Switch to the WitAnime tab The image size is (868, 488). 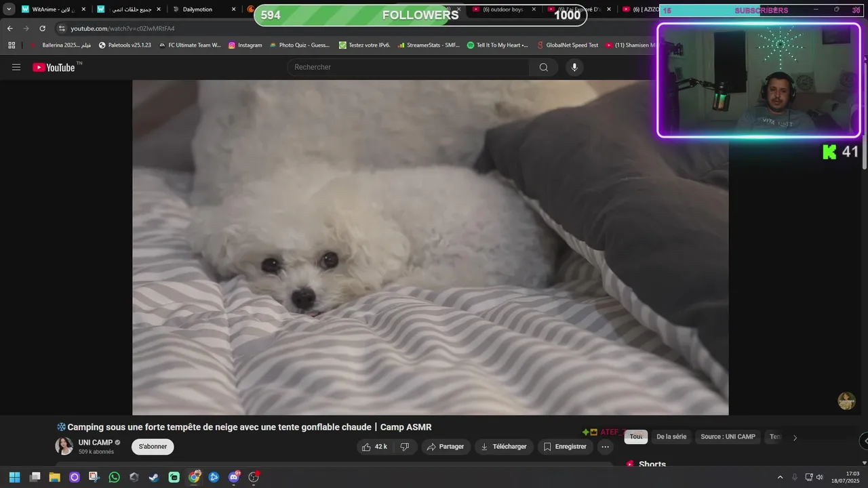[x=52, y=9]
